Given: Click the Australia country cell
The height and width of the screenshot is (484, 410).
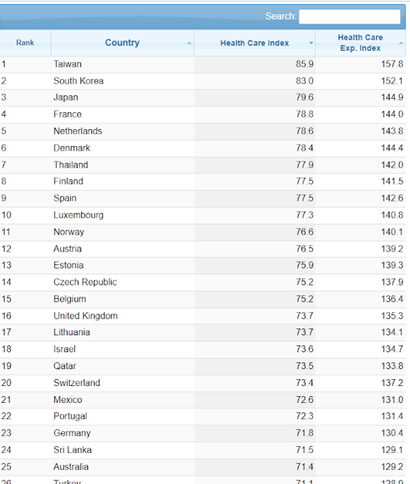Looking at the screenshot, I should pos(122,467).
